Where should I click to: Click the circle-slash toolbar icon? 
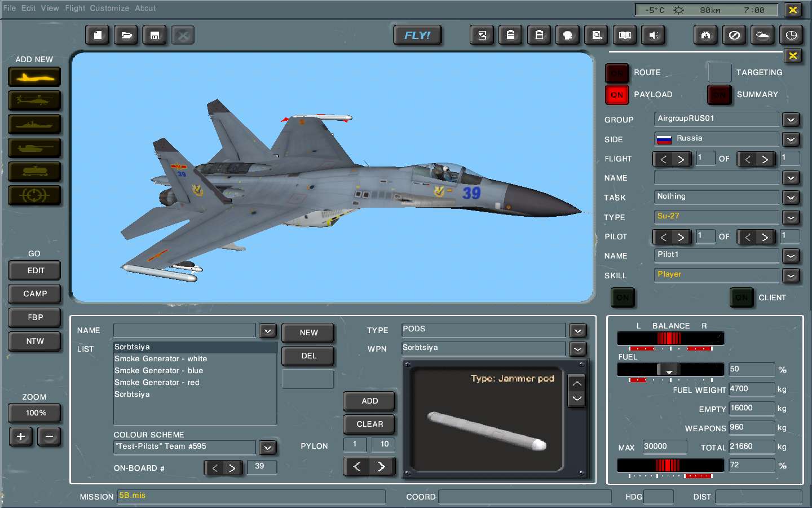734,35
